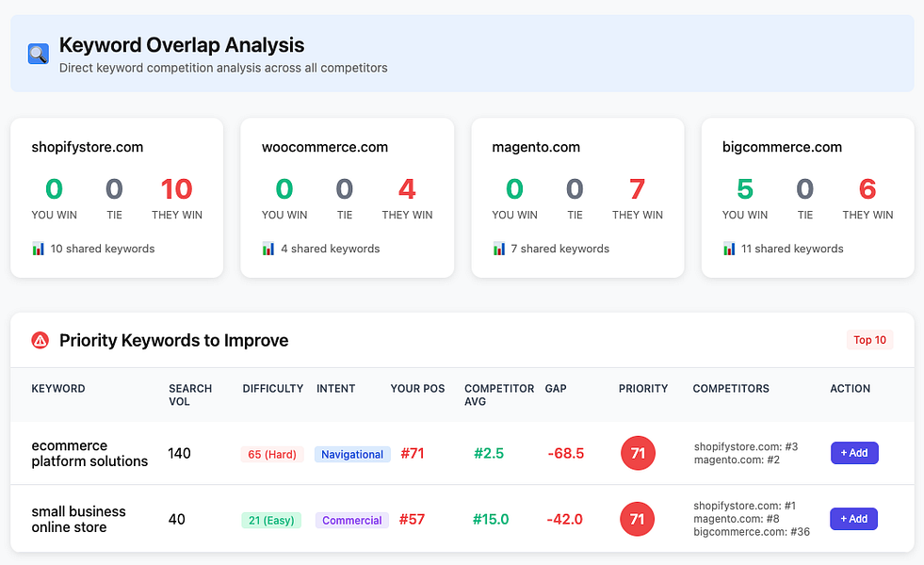This screenshot has width=924, height=565.
Task: Select the keyword ecommerce platform solutions
Action: 89,453
